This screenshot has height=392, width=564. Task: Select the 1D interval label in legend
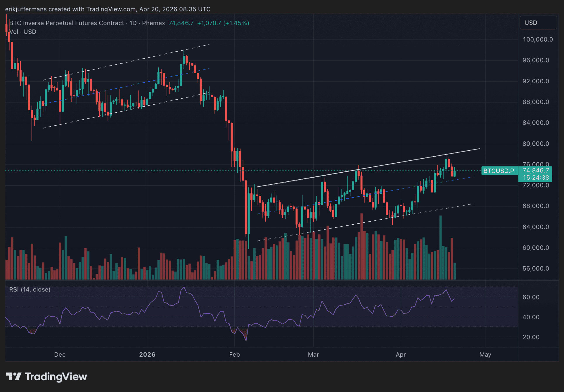[x=133, y=23]
